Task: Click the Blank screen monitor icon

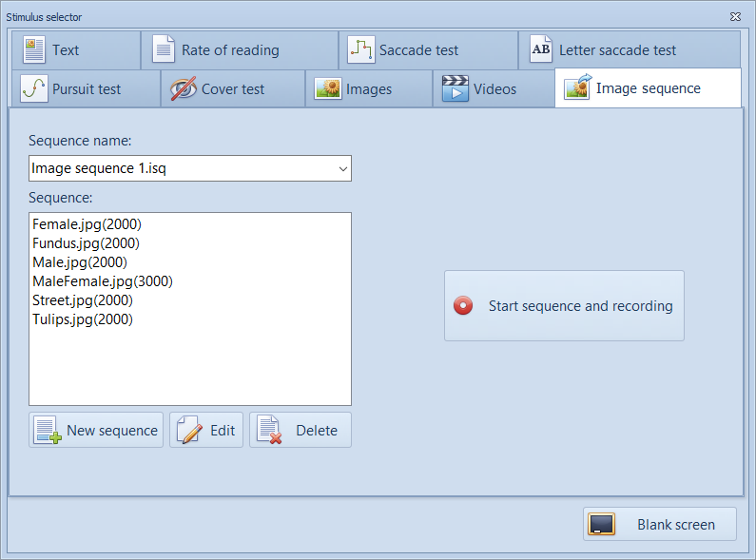Action: pyautogui.click(x=601, y=525)
